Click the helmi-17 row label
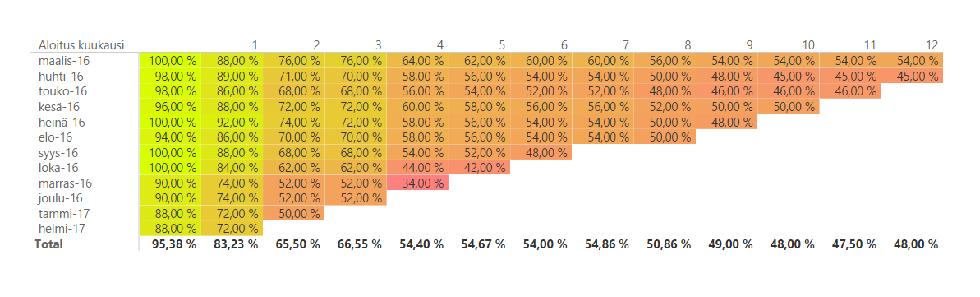 coord(62,229)
